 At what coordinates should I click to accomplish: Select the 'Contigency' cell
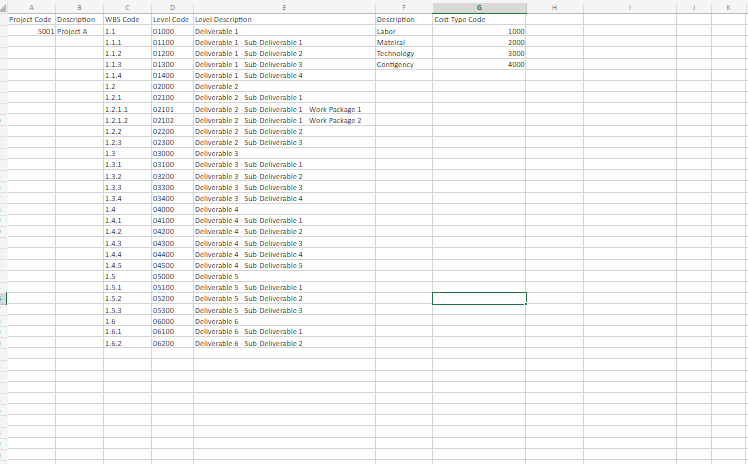coord(404,64)
